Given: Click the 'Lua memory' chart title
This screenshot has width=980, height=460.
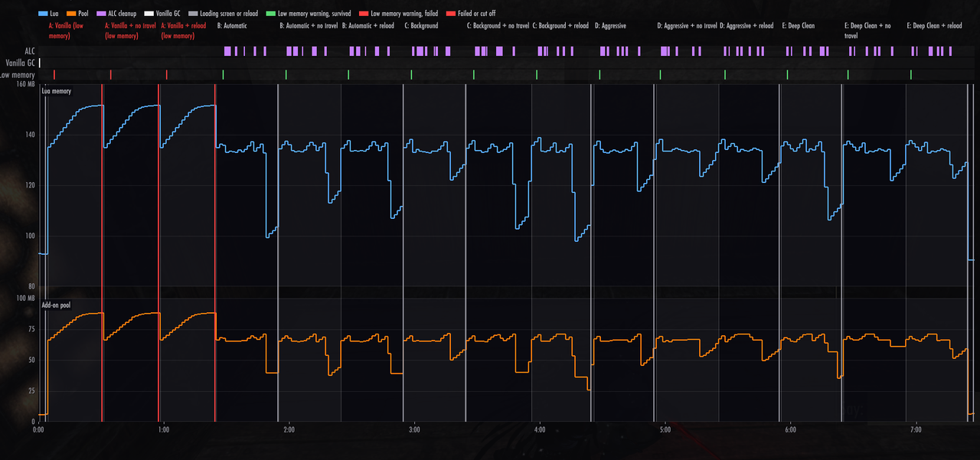Looking at the screenshot, I should [x=56, y=91].
